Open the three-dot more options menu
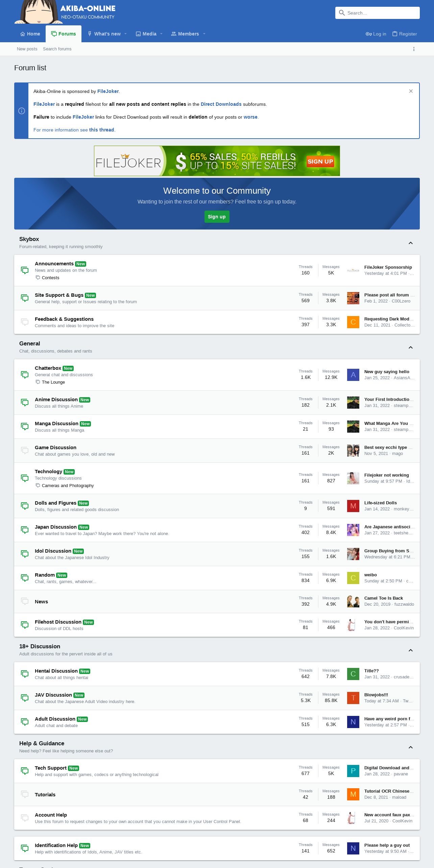The image size is (434, 868). tap(414, 49)
